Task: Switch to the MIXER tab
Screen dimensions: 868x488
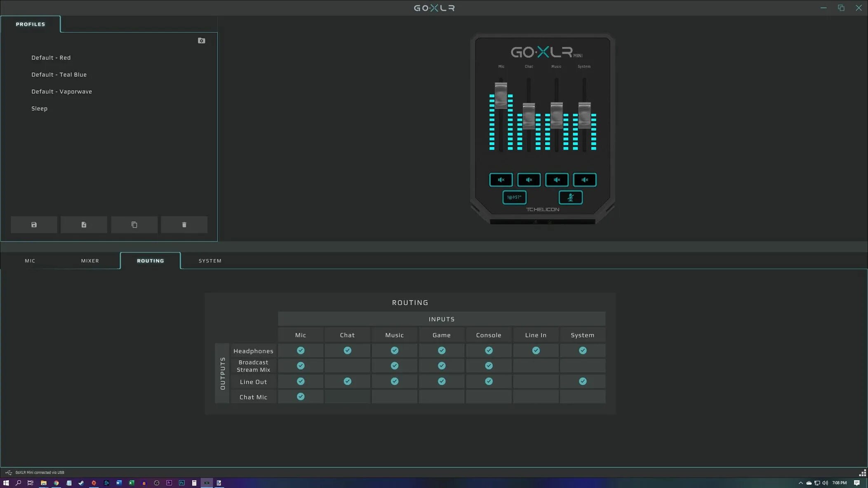Action: [89, 260]
